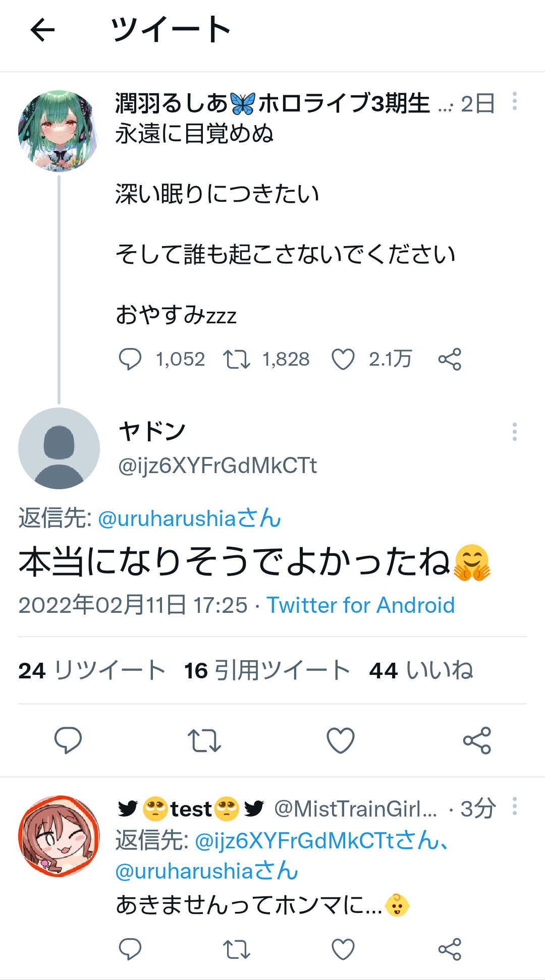
Task: Share the reply from test
Action: click(450, 949)
